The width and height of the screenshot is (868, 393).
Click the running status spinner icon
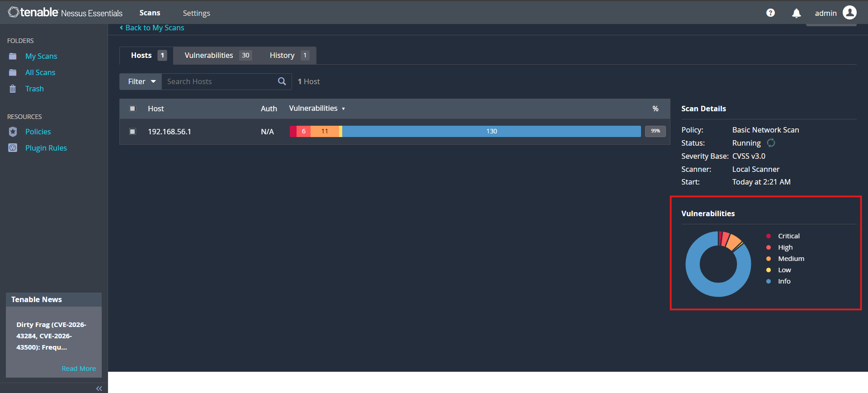(771, 143)
